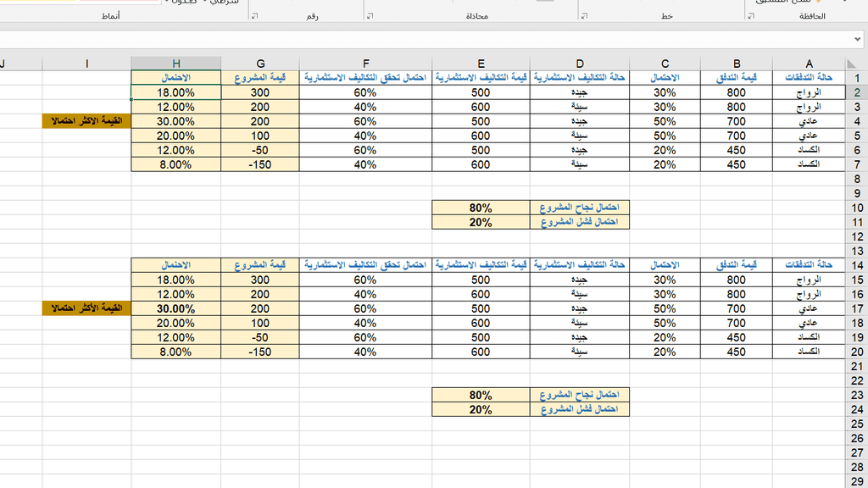Select column E header
This screenshot has height=488, width=868.
click(481, 64)
